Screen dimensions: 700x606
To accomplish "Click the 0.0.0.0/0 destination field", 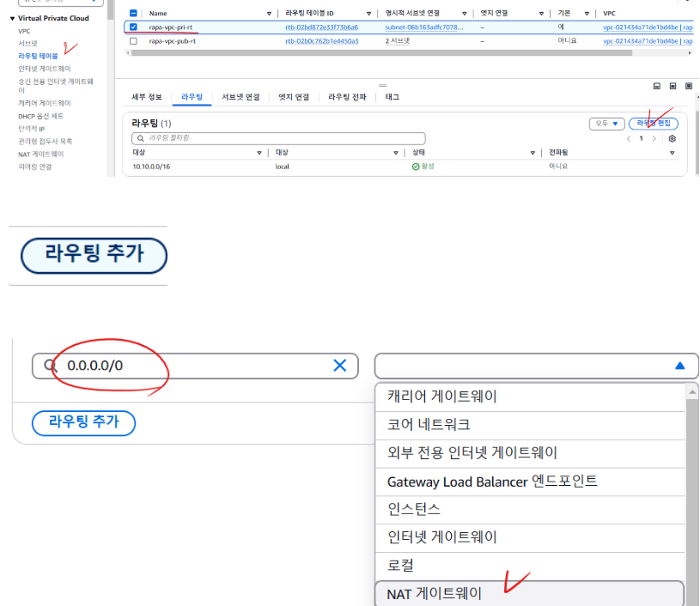I will pos(195,366).
